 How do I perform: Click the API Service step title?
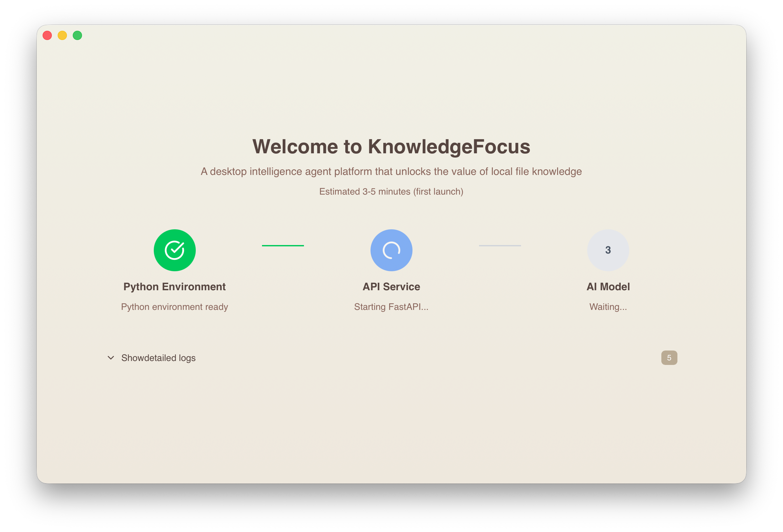click(391, 287)
